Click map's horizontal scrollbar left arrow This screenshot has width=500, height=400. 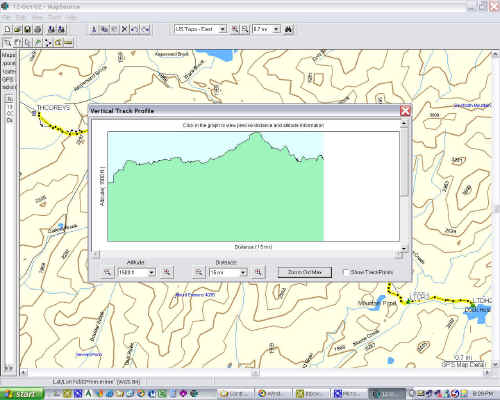23,372
